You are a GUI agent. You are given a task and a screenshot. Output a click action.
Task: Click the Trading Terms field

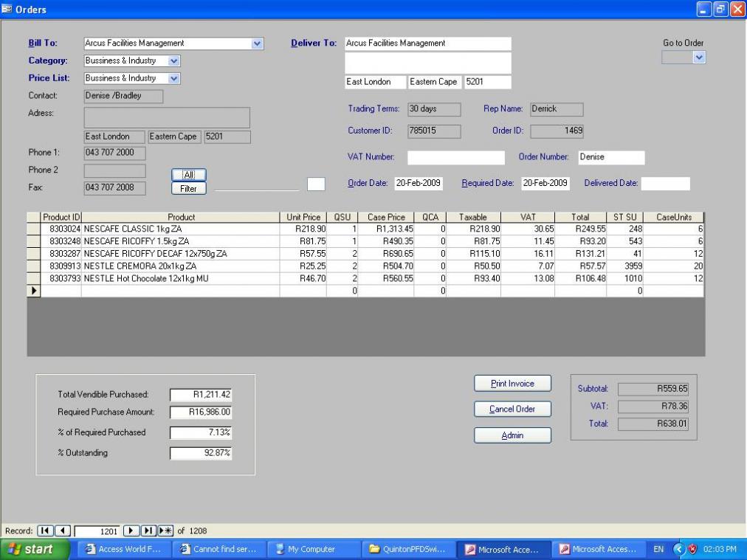434,109
